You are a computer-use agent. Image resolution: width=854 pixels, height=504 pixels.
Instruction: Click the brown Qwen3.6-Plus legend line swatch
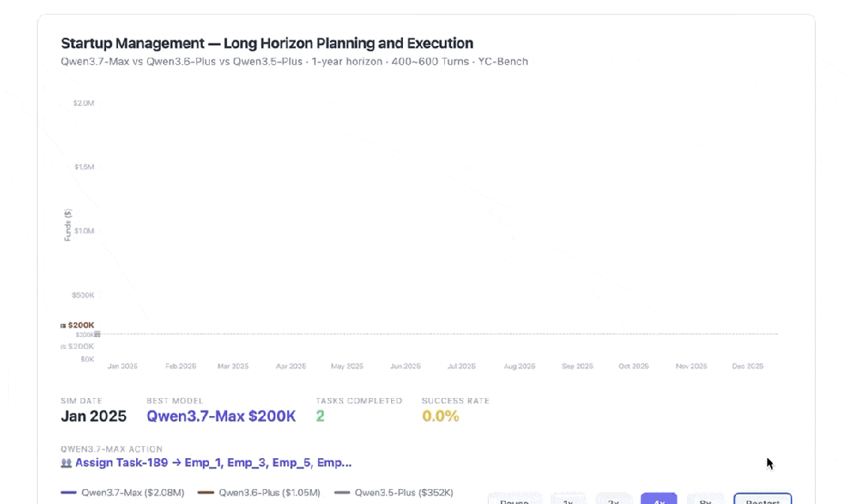pyautogui.click(x=205, y=493)
